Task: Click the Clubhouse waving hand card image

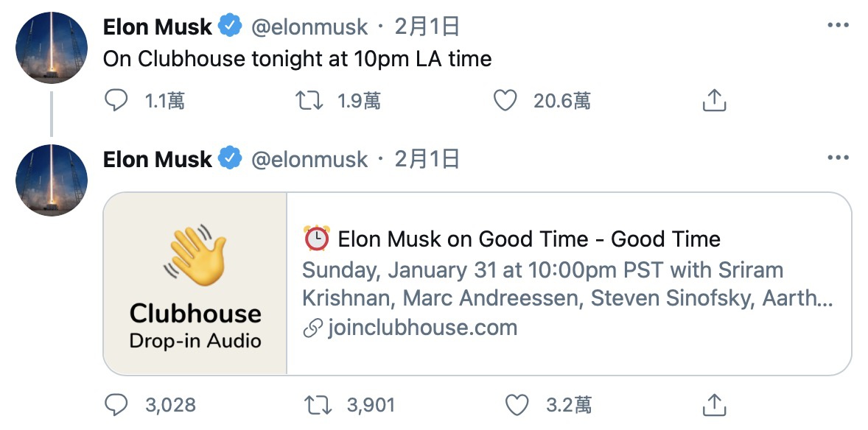Action: (x=195, y=283)
